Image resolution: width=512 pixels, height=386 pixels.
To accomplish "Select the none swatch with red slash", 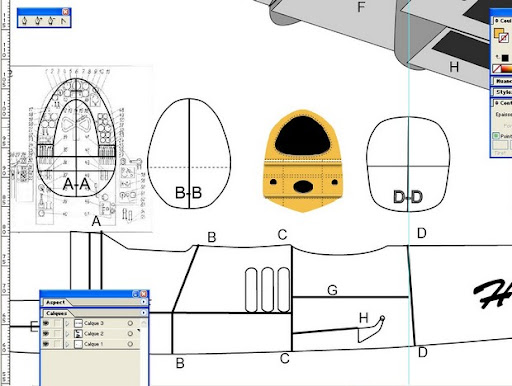I will click(x=497, y=69).
